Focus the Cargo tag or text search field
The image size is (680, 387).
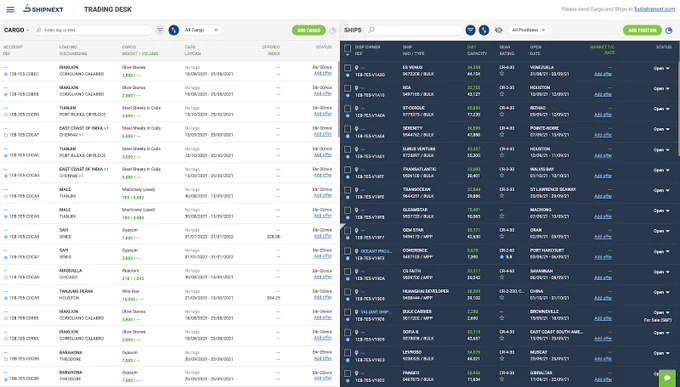tap(93, 30)
